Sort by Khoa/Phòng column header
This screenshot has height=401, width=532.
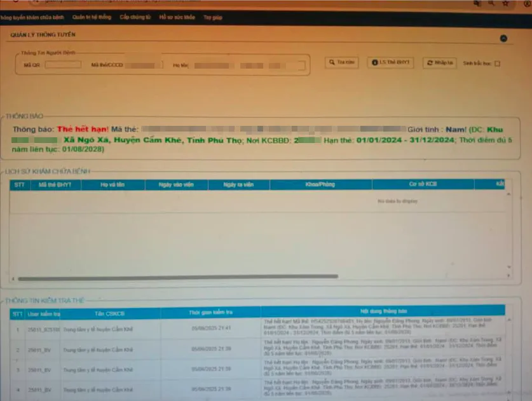[320, 184]
